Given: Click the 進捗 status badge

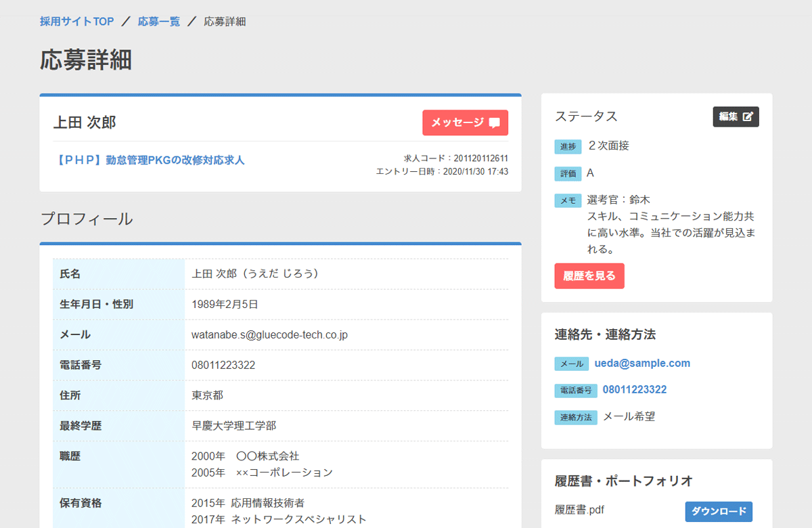Looking at the screenshot, I should point(568,146).
